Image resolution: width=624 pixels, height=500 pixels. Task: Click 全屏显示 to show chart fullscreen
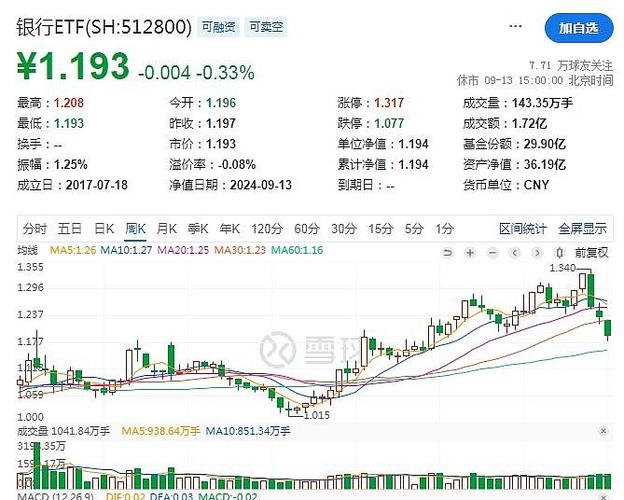coord(582,228)
